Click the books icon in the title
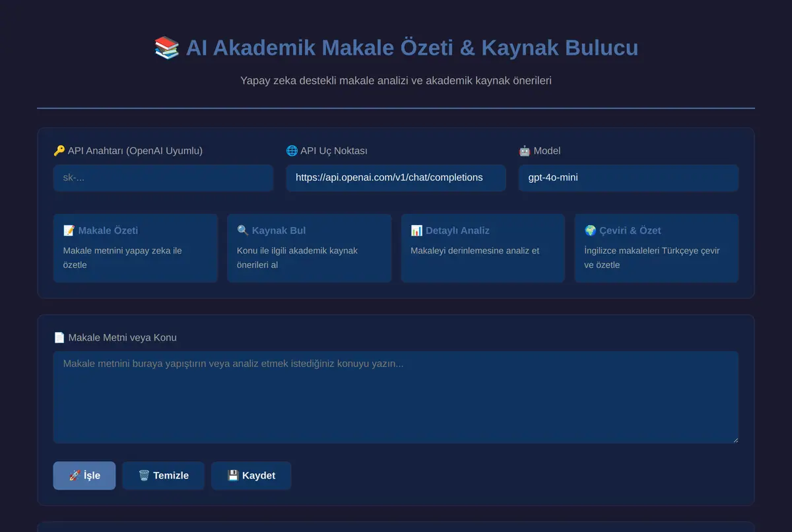Viewport: 792px width, 532px height. [x=167, y=48]
